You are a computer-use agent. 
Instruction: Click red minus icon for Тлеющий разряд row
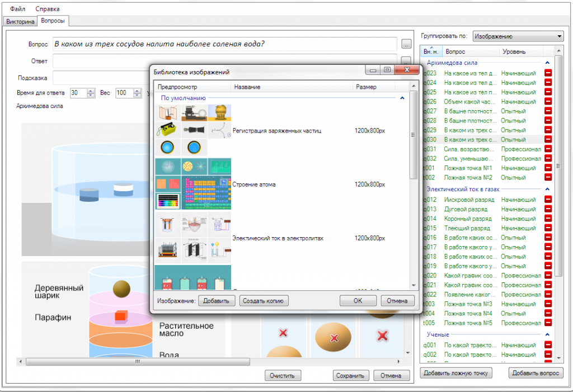pyautogui.click(x=548, y=228)
